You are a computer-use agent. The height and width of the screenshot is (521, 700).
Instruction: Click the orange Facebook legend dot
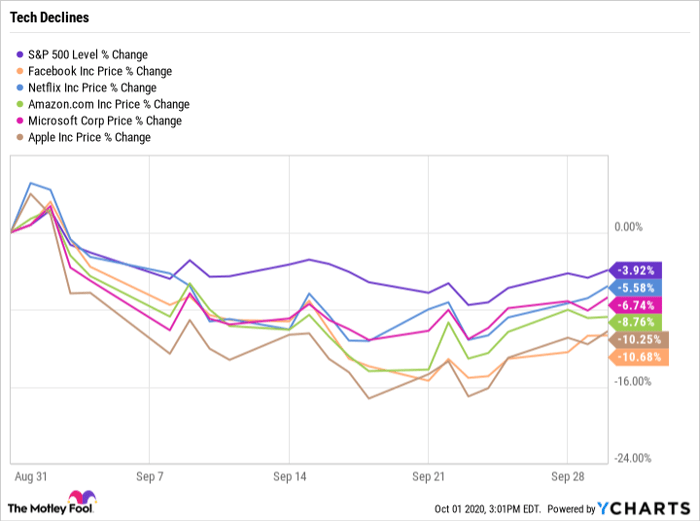21,71
